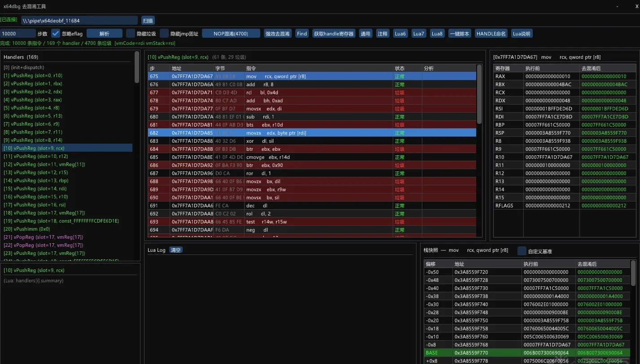Select handler [1] vPushReg (slot=0, r10)

point(67,75)
